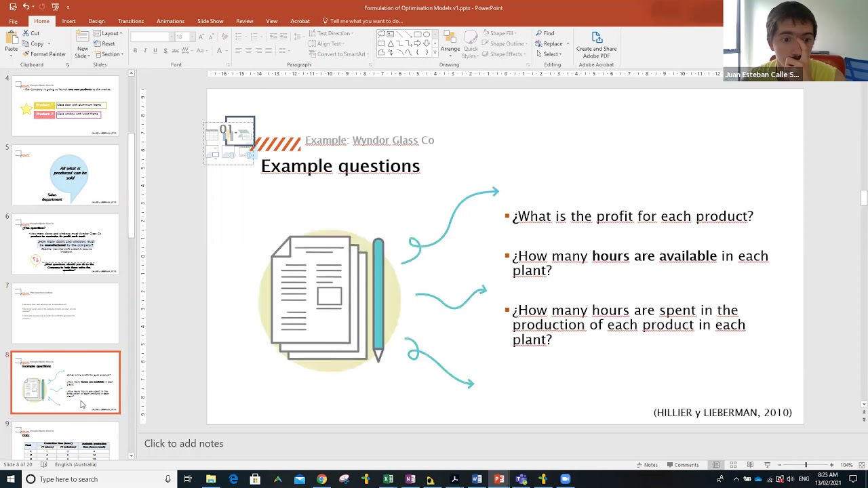Increase font size
This screenshot has width=868, height=488.
click(x=201, y=37)
